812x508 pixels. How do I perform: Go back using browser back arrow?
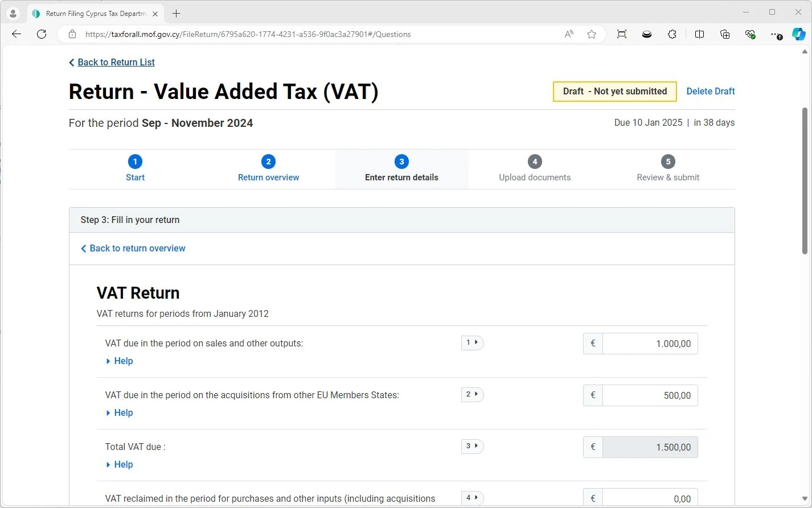[17, 34]
